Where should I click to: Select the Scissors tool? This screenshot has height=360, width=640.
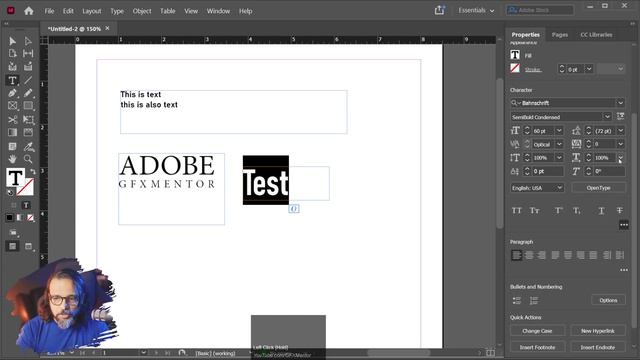click(x=12, y=120)
